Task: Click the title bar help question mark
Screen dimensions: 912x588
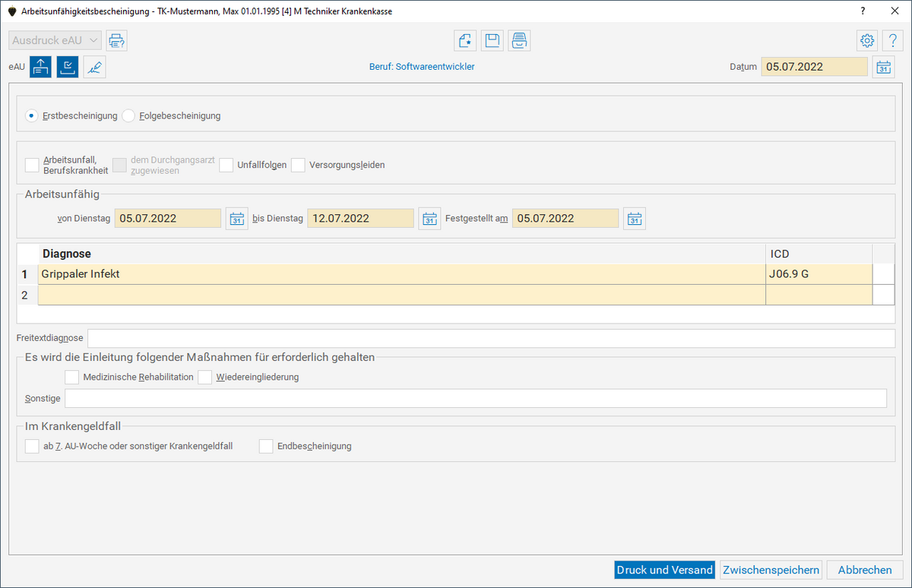Action: click(863, 11)
